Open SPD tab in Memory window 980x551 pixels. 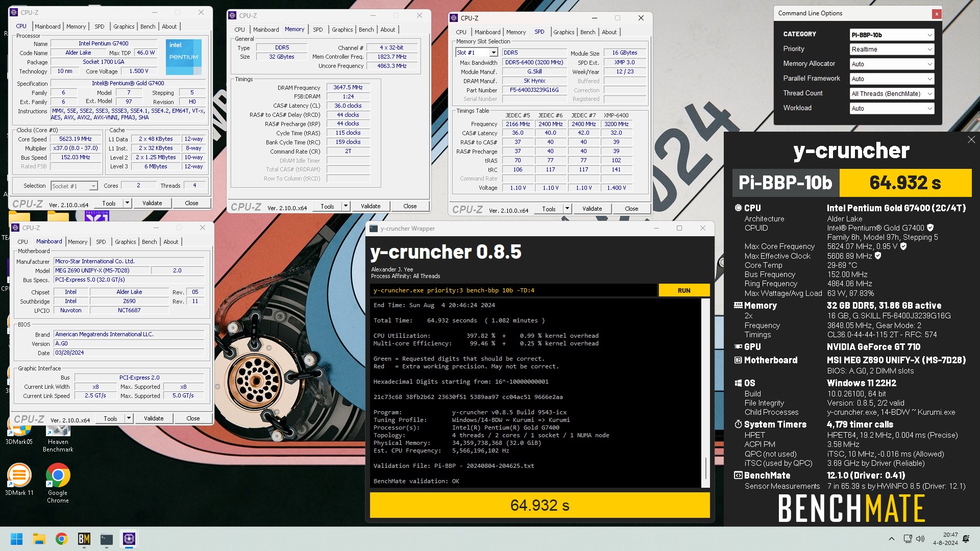pos(317,30)
